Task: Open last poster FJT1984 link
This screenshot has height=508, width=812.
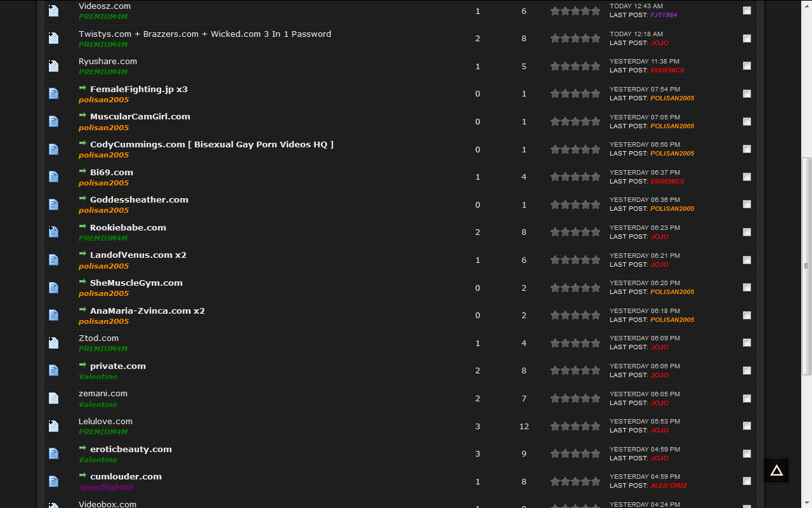Action: coord(664,15)
